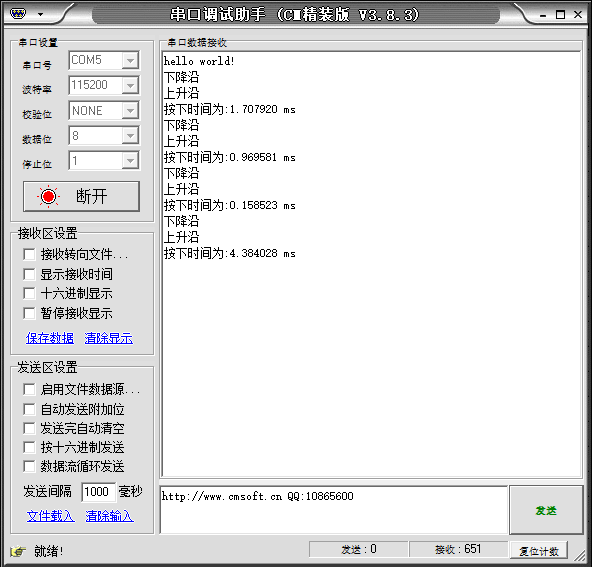The image size is (592, 567).
Task: Enable 接收转向文件 checkbox
Action: tap(29, 254)
